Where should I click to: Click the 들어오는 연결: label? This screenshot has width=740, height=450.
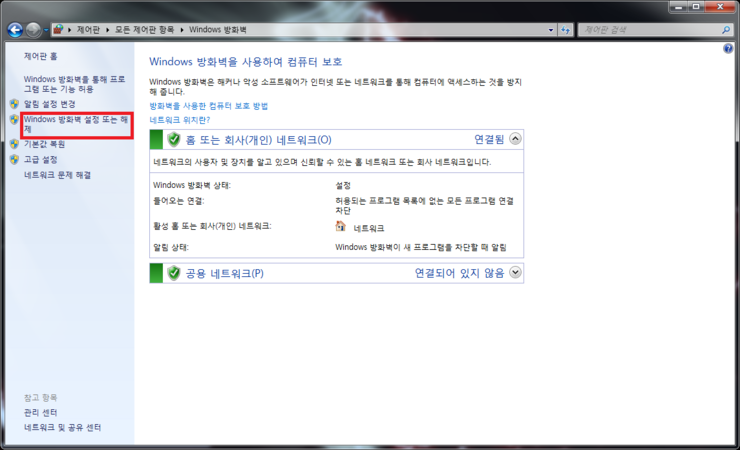[178, 201]
